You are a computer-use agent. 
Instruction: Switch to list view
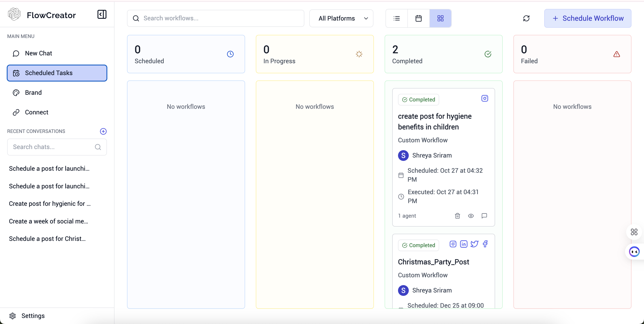pos(397,18)
